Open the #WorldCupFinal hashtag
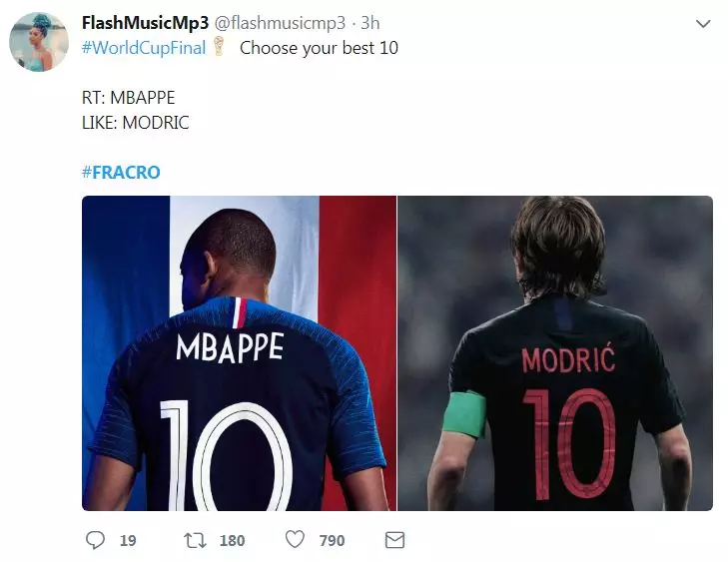This screenshot has height=562, width=728. coord(144,47)
